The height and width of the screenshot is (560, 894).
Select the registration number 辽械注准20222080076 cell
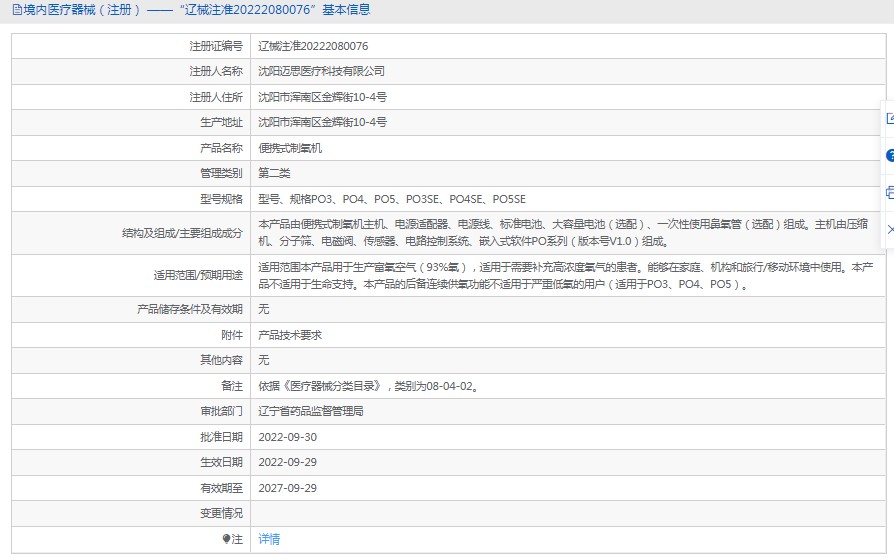click(x=313, y=46)
